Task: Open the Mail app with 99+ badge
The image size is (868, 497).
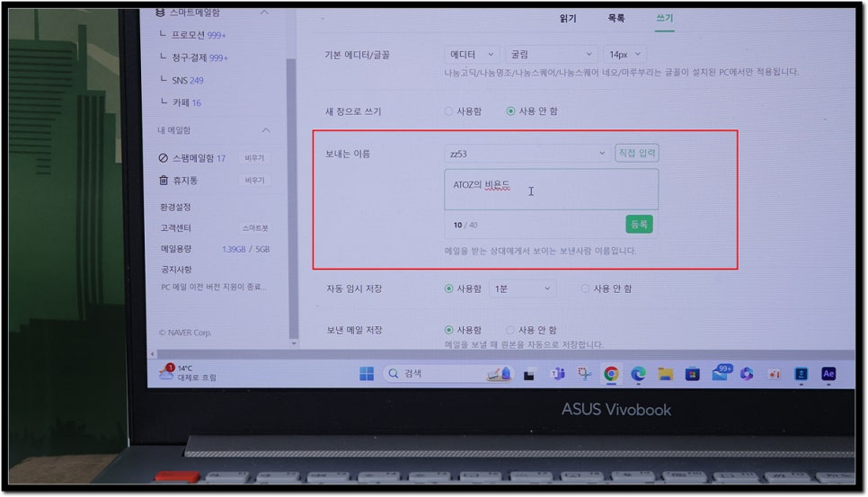Action: [x=722, y=372]
